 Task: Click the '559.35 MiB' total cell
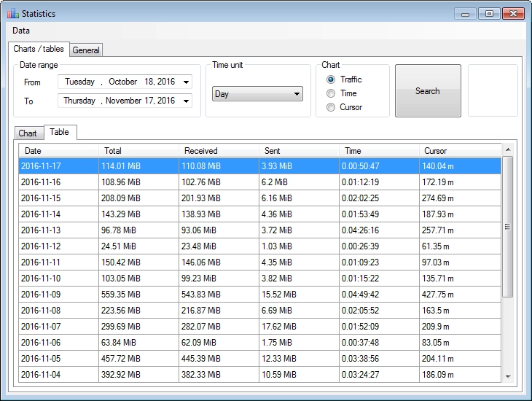[138, 295]
